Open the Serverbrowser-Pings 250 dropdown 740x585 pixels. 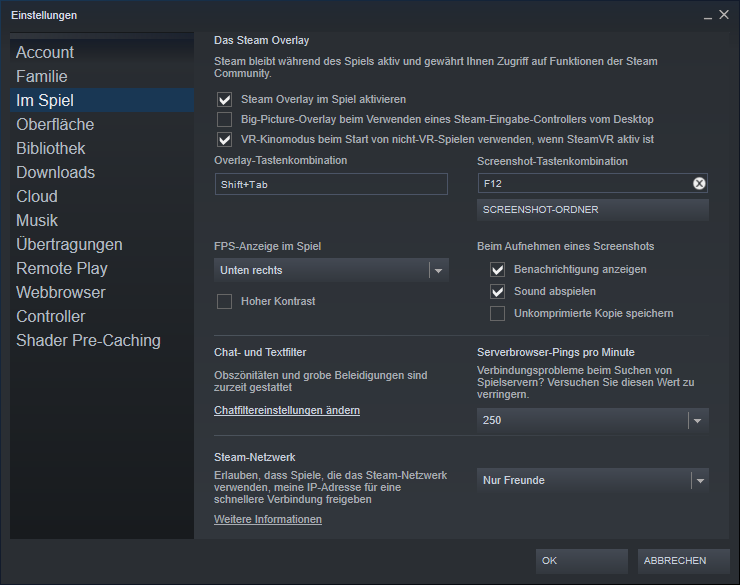coord(592,420)
